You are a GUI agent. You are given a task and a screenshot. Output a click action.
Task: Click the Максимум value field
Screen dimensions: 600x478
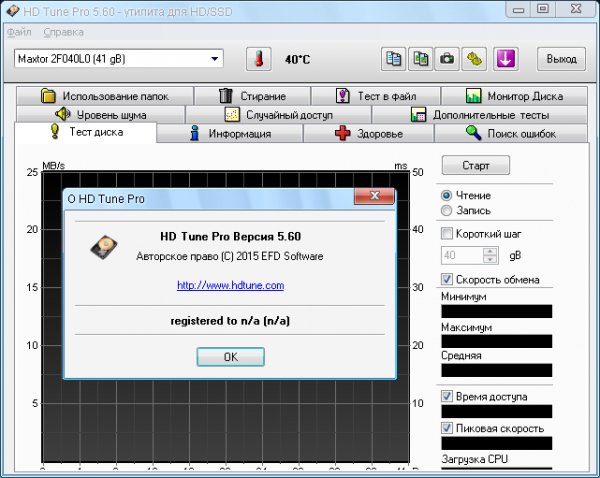pos(497,341)
